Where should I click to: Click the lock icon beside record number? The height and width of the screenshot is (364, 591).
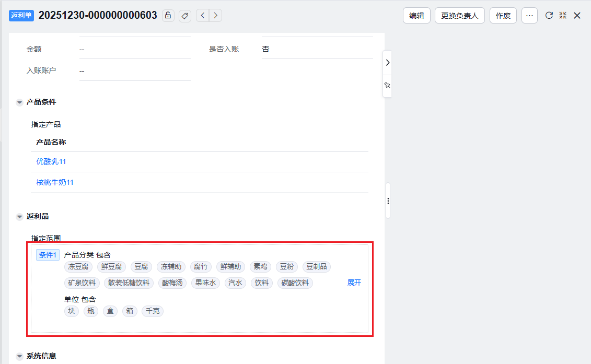pos(168,16)
